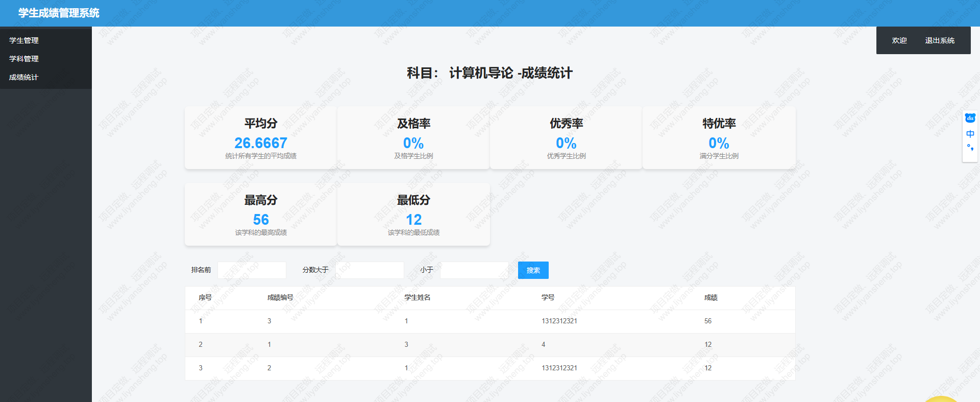The image size is (980, 402).
Task: Focus the 排名前 input field
Action: point(252,270)
